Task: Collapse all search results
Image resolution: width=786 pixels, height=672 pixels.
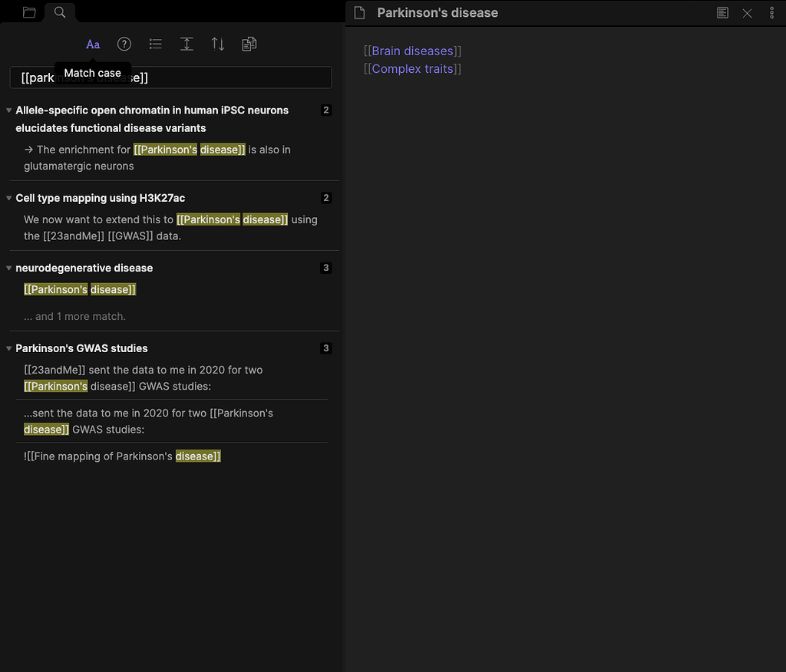Action: 155,44
